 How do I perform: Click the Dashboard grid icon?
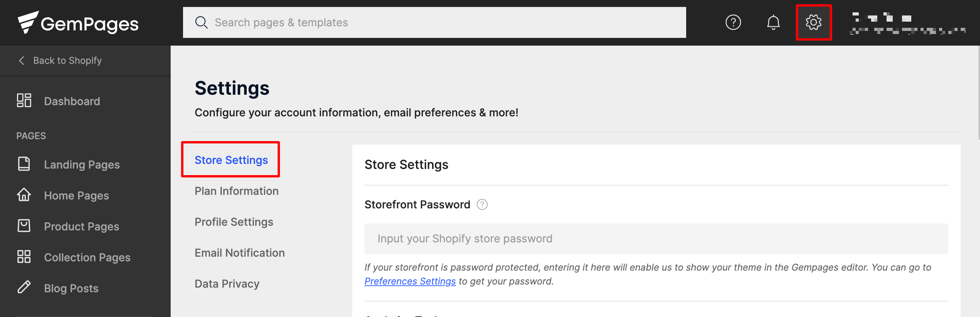[24, 101]
